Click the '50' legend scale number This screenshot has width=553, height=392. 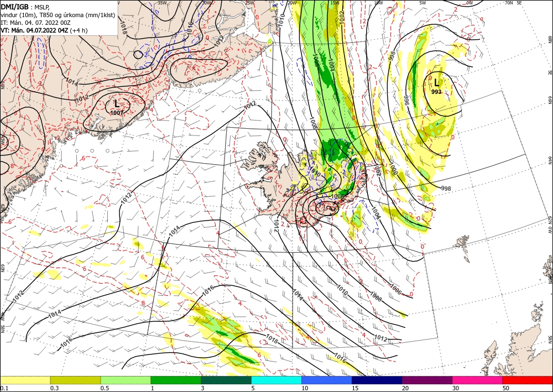(506, 388)
